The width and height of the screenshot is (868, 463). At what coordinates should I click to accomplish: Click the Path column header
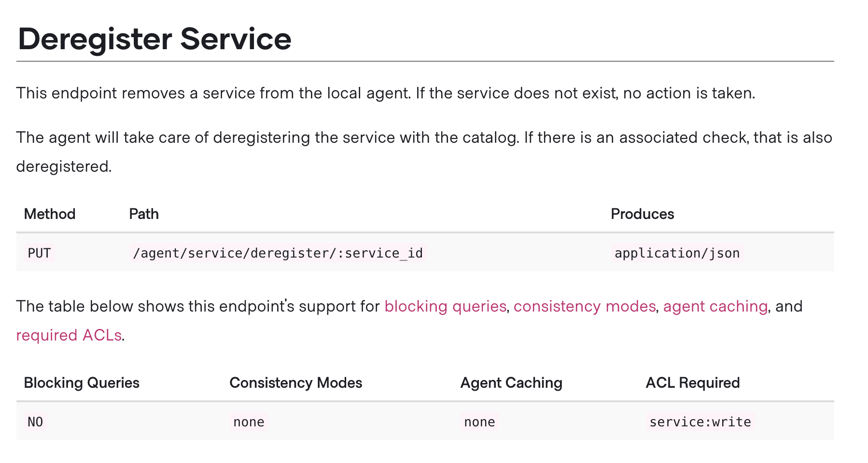[x=144, y=214]
